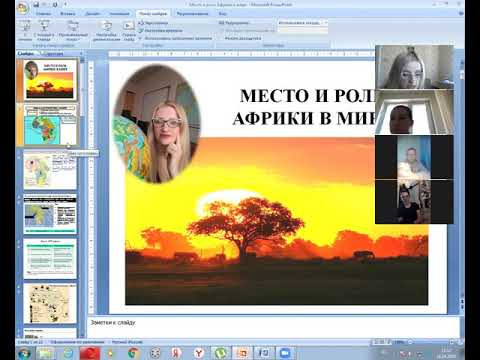Viewport: 480px width, 360px height.
Task: Open the Главная ribbon tab
Action: 44,14
